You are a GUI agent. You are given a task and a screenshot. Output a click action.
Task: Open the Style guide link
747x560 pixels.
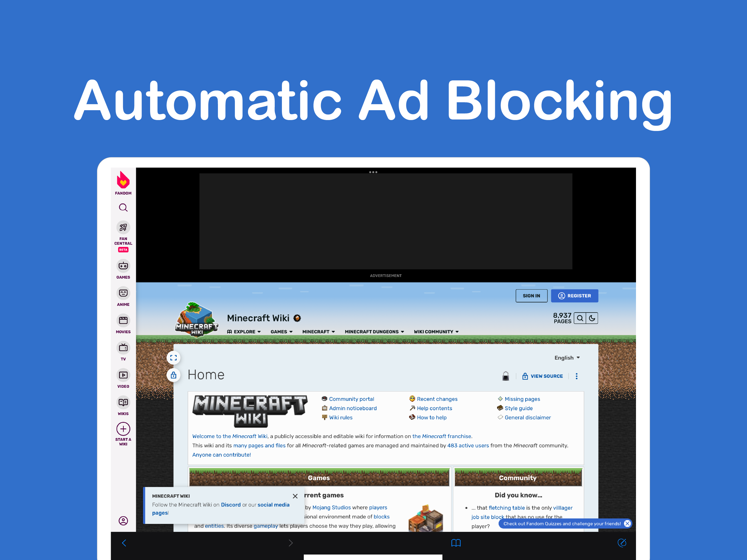519,408
